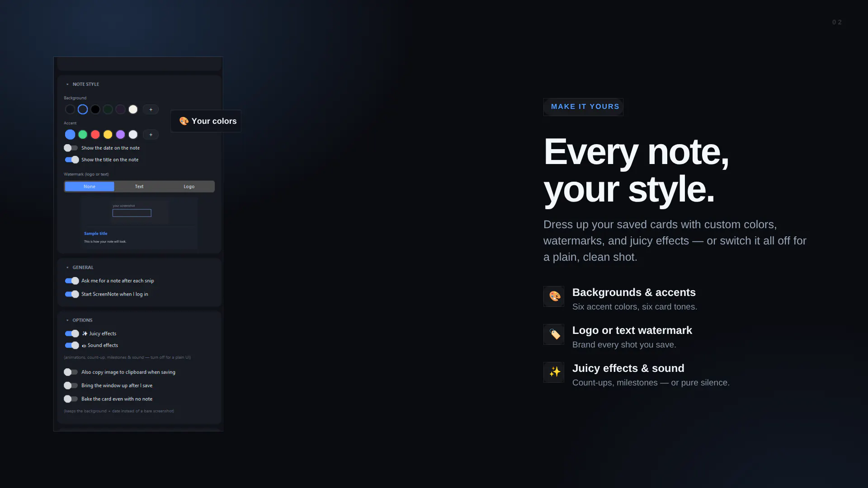Add a custom Background color with the plus button
Image resolution: width=868 pixels, height=488 pixels.
pos(151,109)
